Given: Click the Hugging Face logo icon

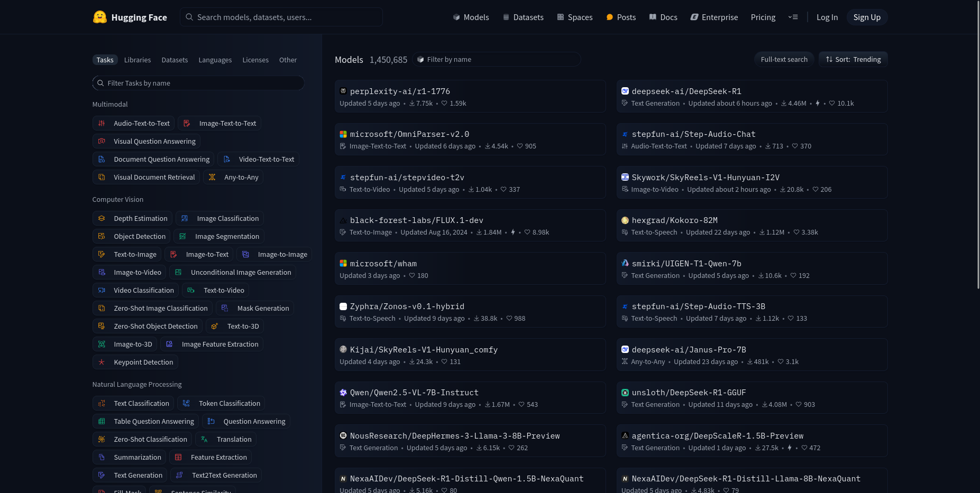Looking at the screenshot, I should coord(100,17).
